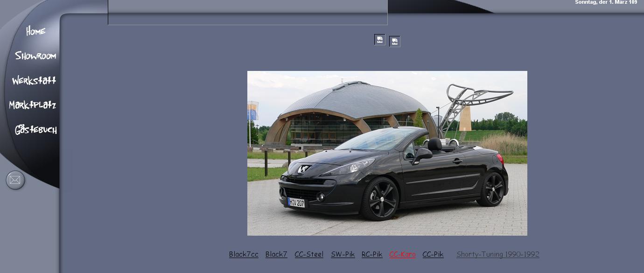Screen dimensions: 644x273
Task: Open the Gästebuch page
Action: tap(36, 130)
